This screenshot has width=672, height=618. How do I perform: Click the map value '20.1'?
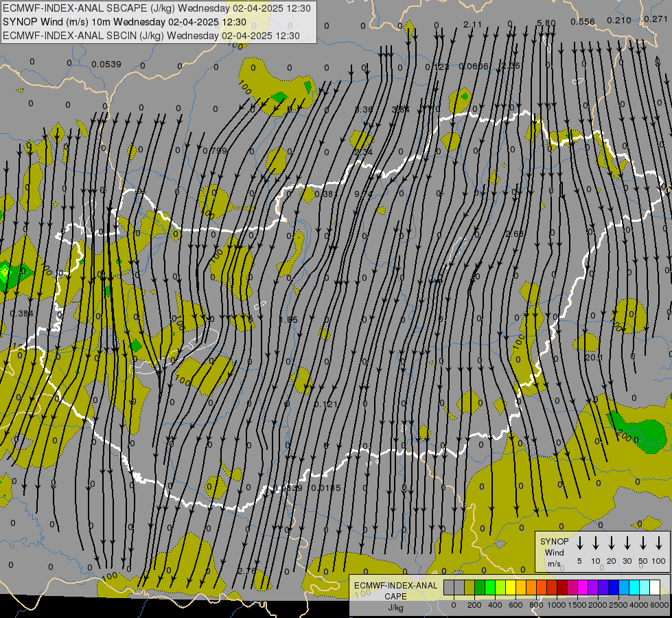click(594, 357)
